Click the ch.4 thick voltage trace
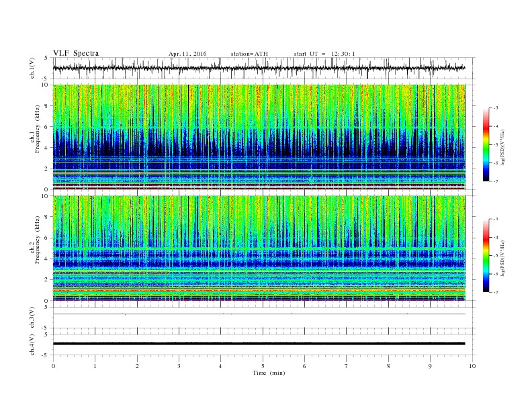 259,344
